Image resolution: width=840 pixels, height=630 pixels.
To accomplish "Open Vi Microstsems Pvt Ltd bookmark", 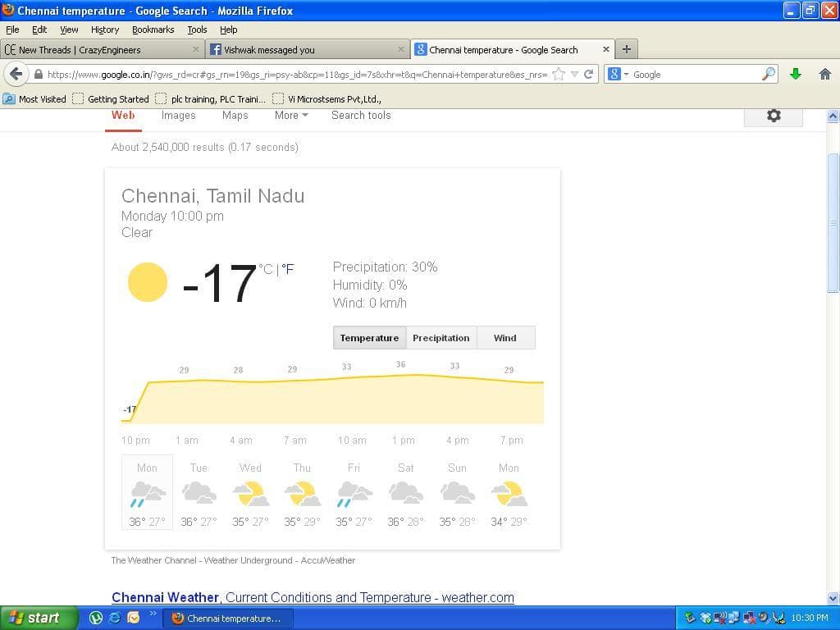I will click(327, 99).
